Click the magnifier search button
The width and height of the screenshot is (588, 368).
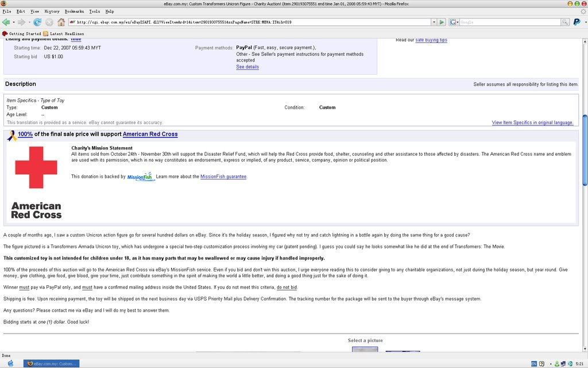565,22
